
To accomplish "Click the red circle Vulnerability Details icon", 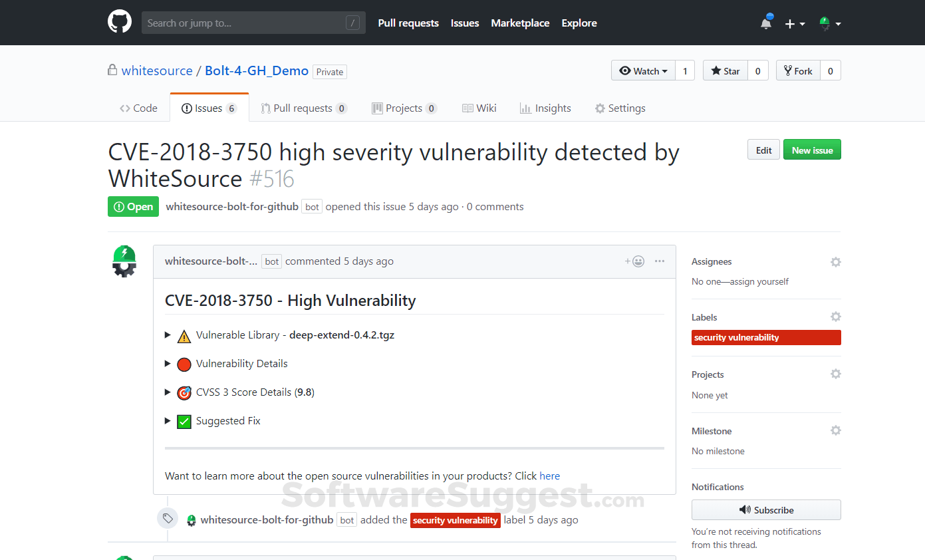I will (184, 364).
